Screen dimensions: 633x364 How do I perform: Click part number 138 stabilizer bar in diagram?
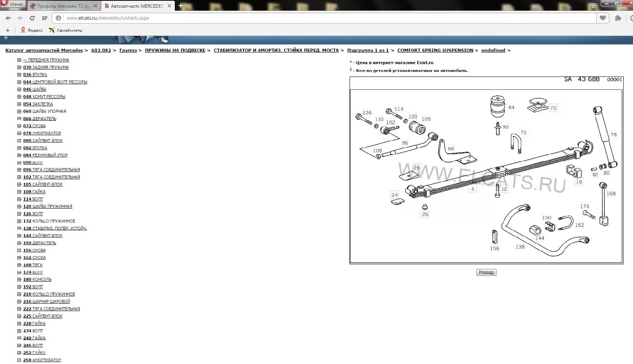520,247
